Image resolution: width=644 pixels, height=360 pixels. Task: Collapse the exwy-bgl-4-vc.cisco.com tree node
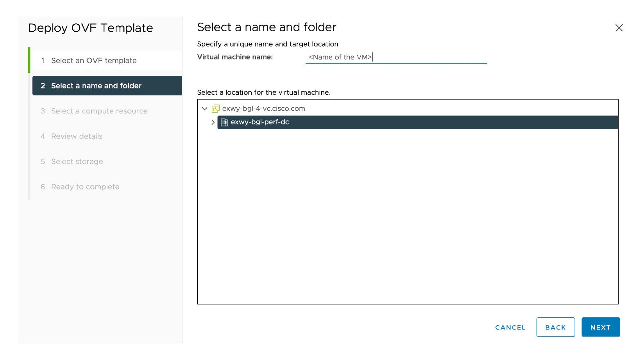[204, 109]
